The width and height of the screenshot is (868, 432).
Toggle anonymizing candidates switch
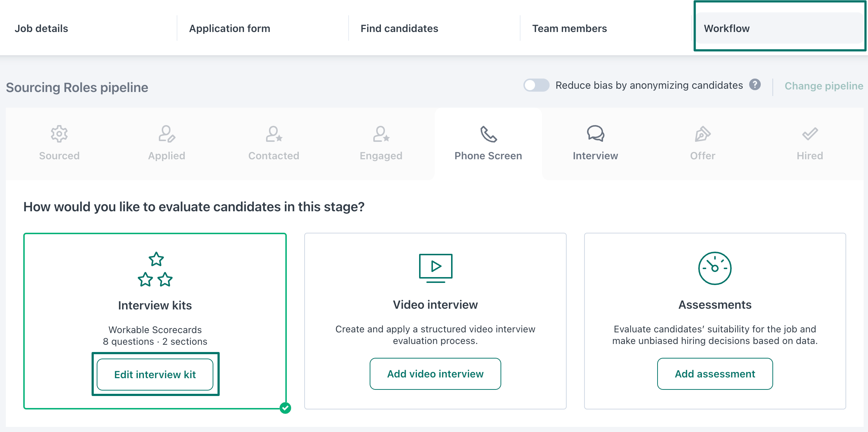(x=536, y=85)
